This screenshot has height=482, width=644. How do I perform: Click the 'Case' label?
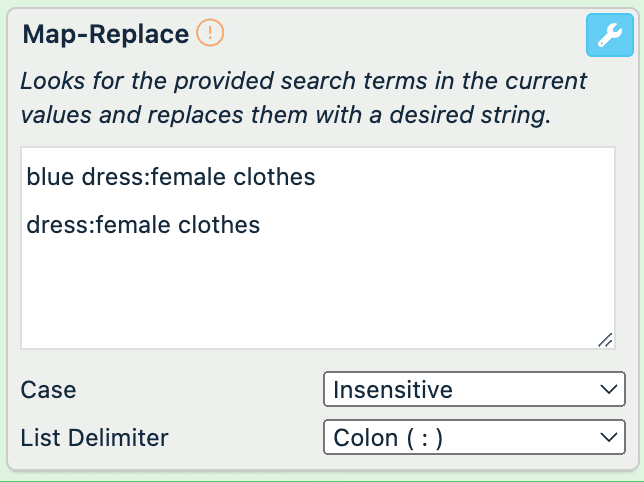[x=48, y=389]
